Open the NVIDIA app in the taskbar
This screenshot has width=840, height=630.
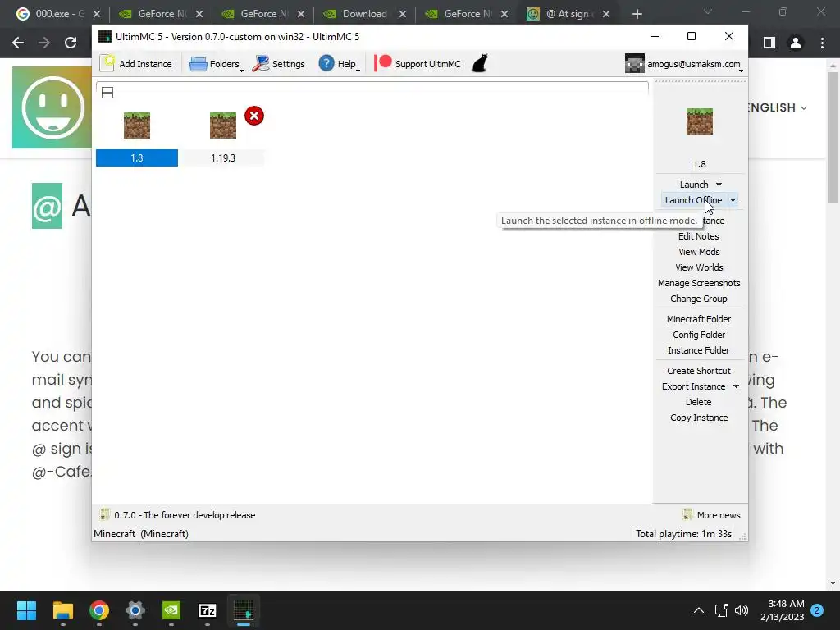(171, 610)
